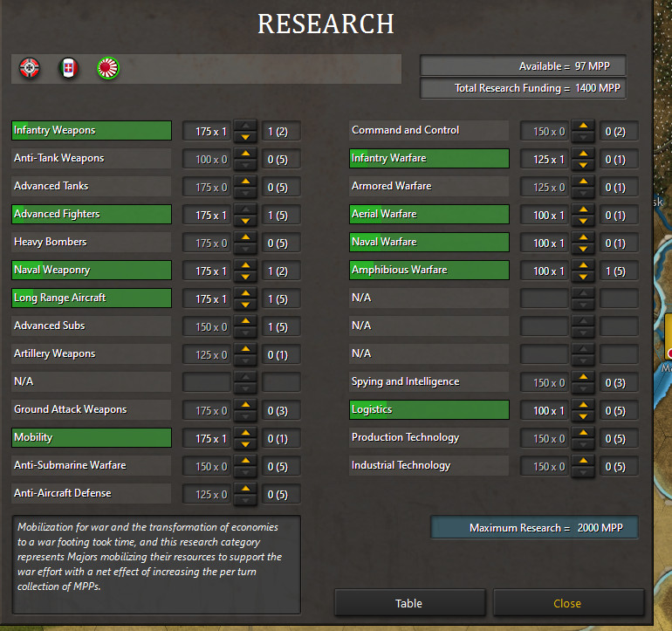This screenshot has width=672, height=631.
Task: Increase Anti-Submarine Warfare research with up arrow
Action: coord(245,461)
